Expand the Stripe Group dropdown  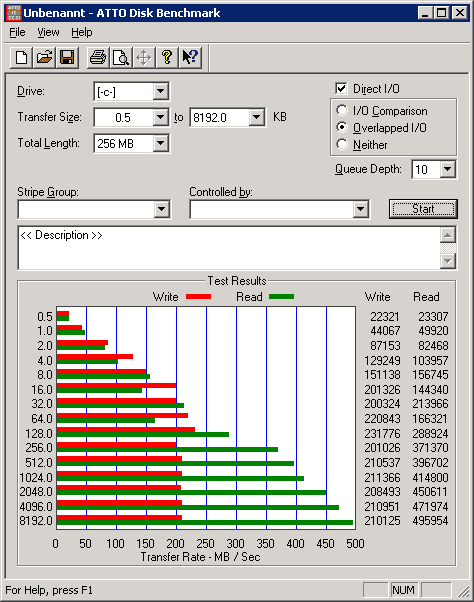162,209
